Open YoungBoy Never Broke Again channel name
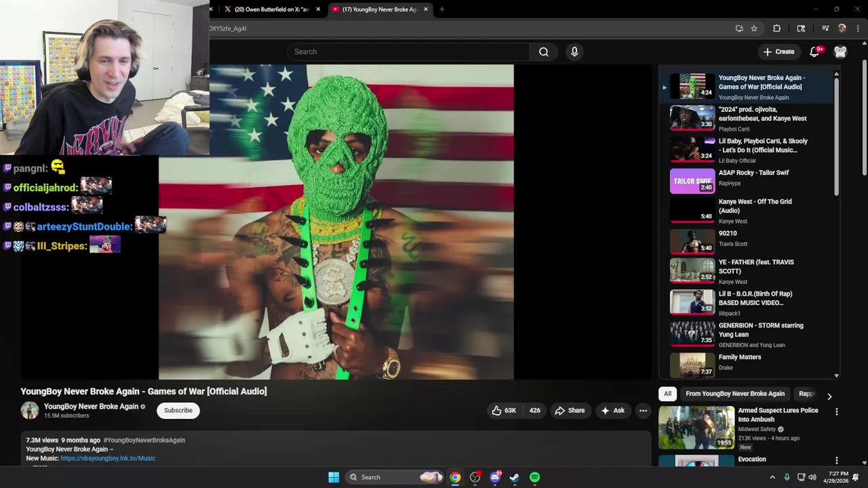868x488 pixels. [91, 407]
